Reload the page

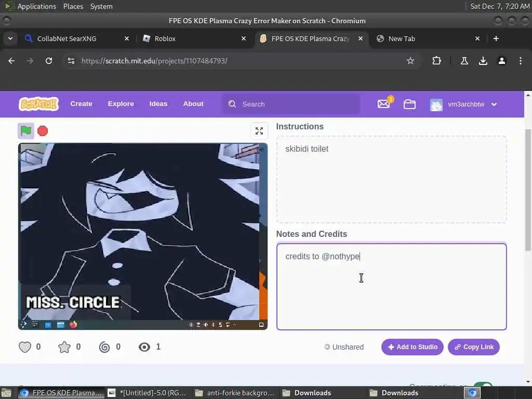coord(49,61)
